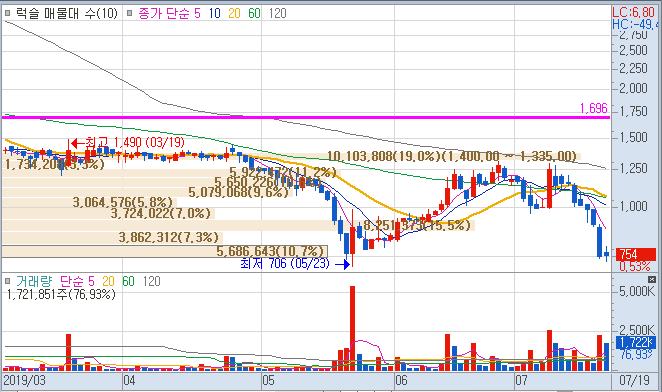Viewport: 662px width, 392px height.
Task: Select the 종가 단순 moving average label
Action: [164, 14]
